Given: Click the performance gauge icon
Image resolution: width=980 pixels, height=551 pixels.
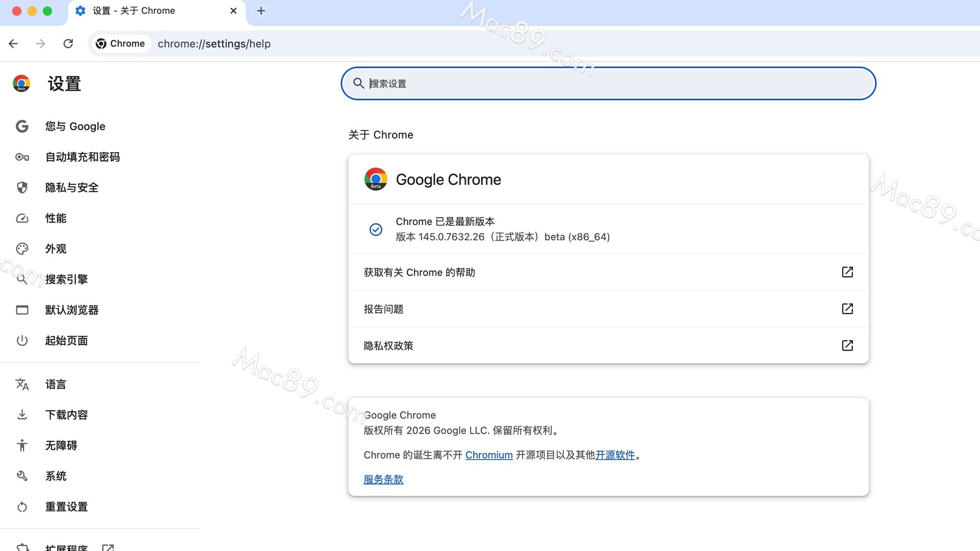Looking at the screenshot, I should point(22,218).
